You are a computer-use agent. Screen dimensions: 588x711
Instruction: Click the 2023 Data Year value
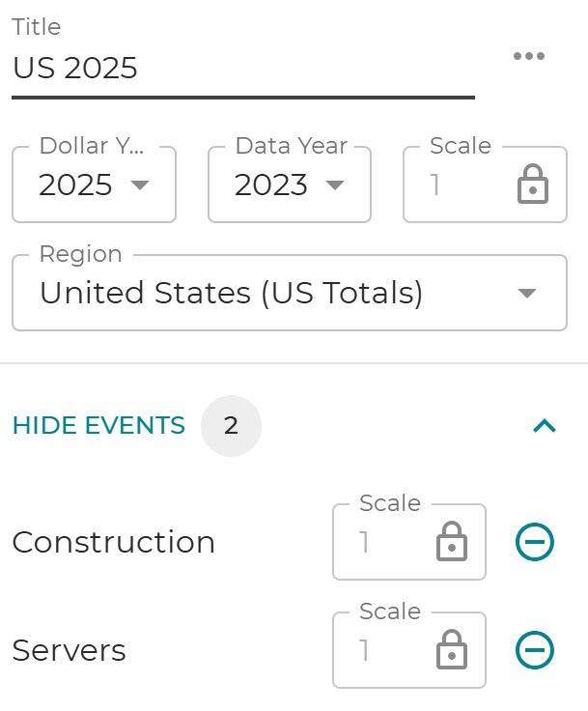pyautogui.click(x=270, y=185)
